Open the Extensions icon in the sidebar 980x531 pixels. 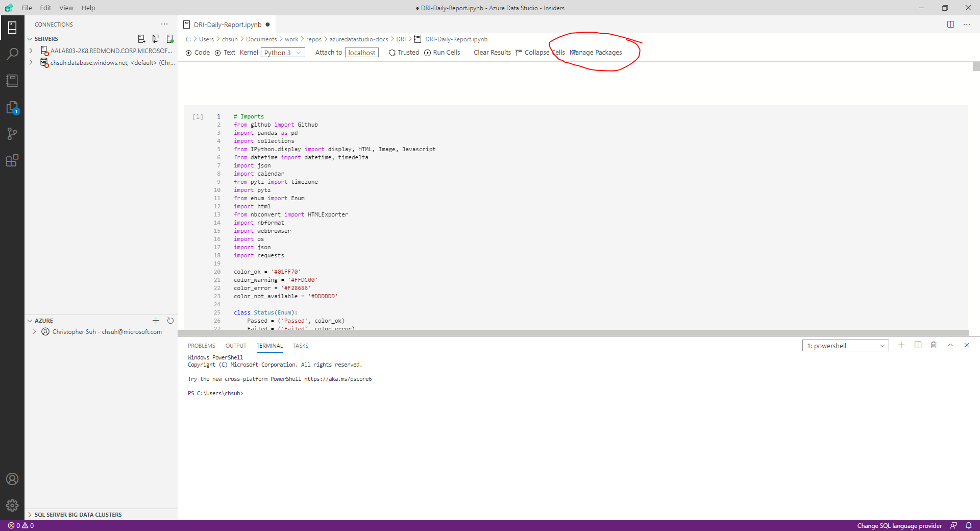(12, 160)
